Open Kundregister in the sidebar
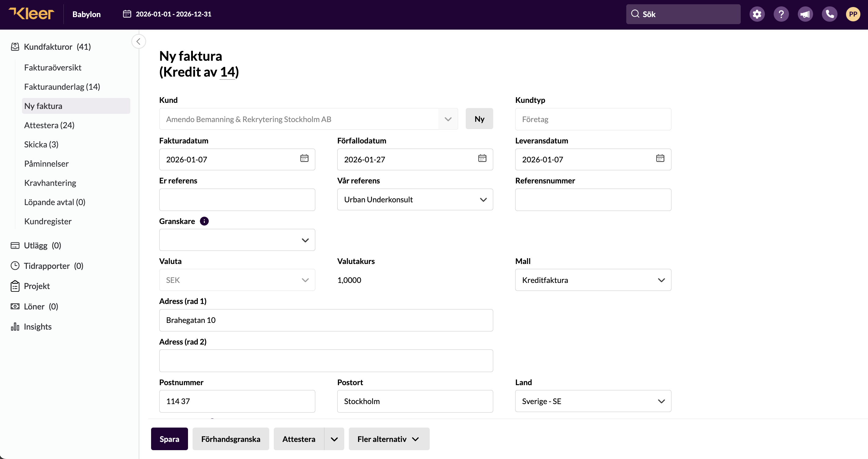Screen dimensions: 868x459 [48, 221]
